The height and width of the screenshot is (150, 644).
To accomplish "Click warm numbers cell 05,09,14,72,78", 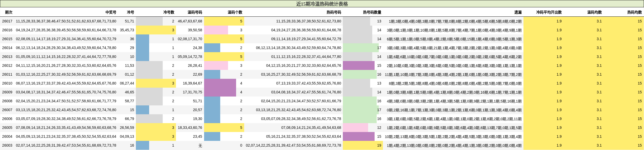I will coord(190,57).
